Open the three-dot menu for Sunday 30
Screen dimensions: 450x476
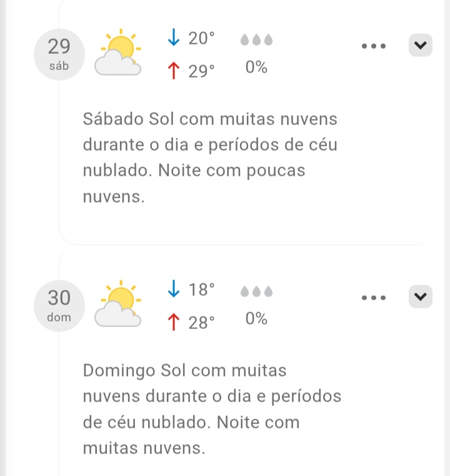coord(374,297)
